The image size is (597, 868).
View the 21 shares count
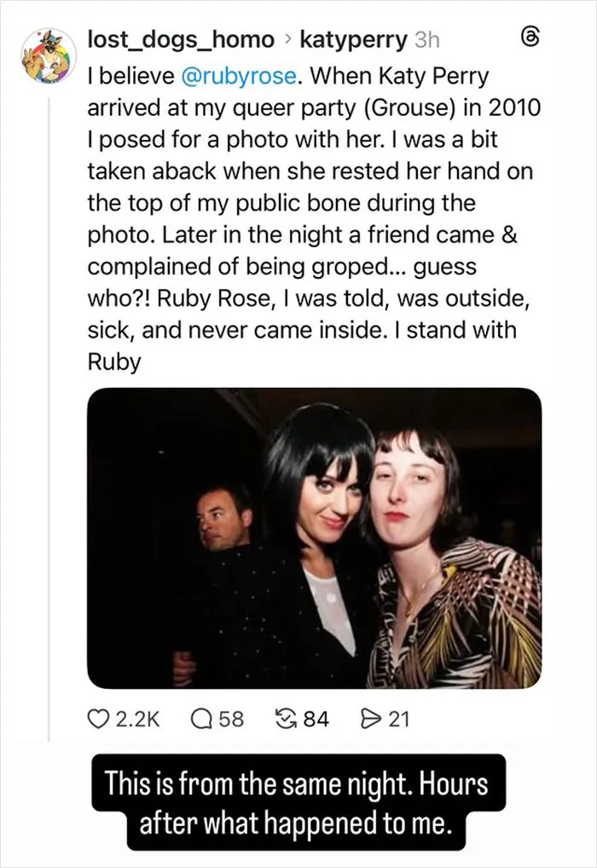pyautogui.click(x=399, y=719)
